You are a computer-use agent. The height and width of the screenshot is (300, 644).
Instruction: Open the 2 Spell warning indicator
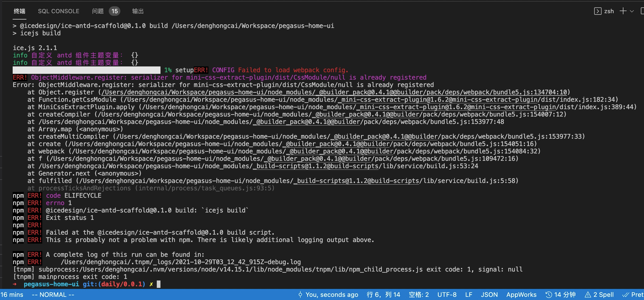599,294
